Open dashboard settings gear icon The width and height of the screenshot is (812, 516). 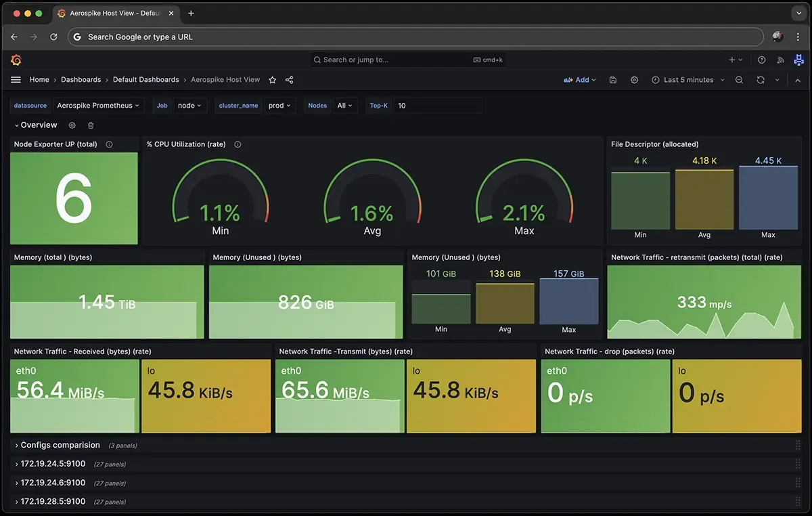634,80
